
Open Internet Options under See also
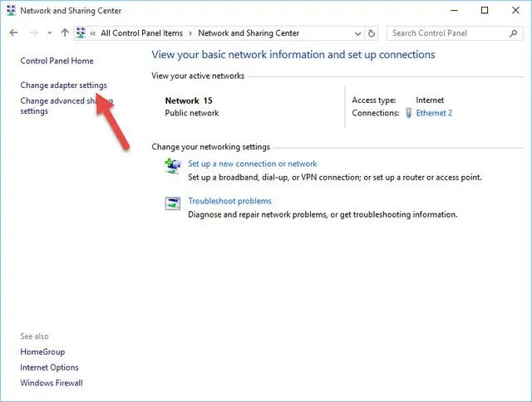[49, 367]
